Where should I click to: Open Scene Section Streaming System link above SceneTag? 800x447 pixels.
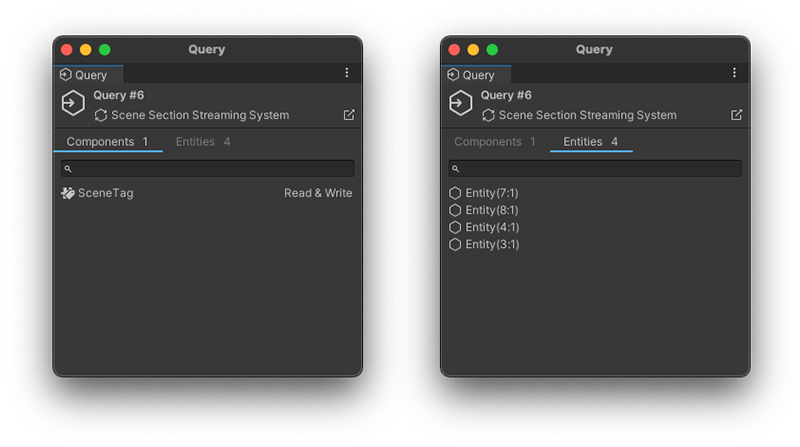click(x=200, y=115)
